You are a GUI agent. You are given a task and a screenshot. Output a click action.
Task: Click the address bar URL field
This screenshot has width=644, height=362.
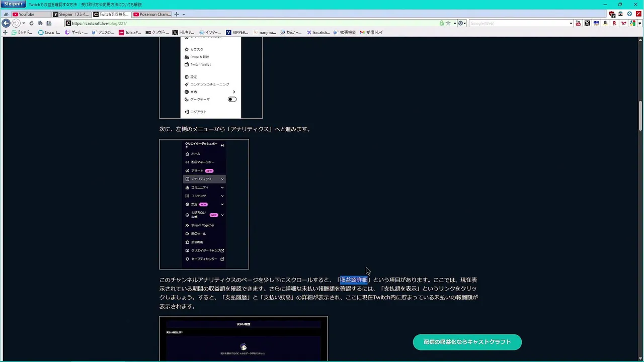click(252, 23)
